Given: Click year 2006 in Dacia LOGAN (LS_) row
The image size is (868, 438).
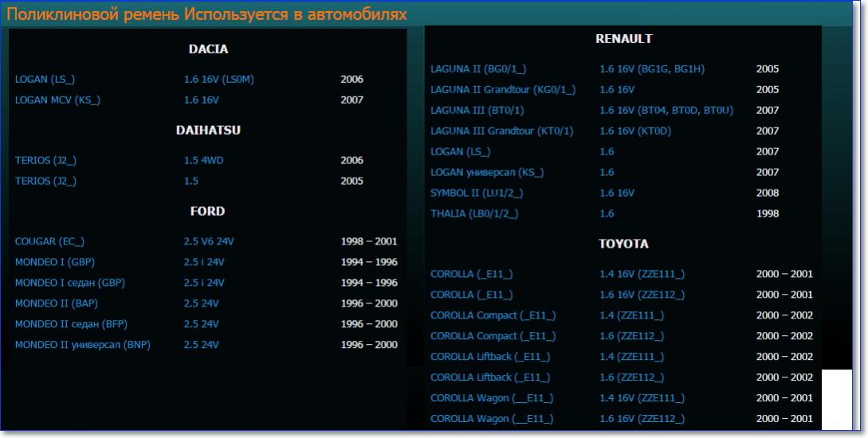Looking at the screenshot, I should pos(352,79).
